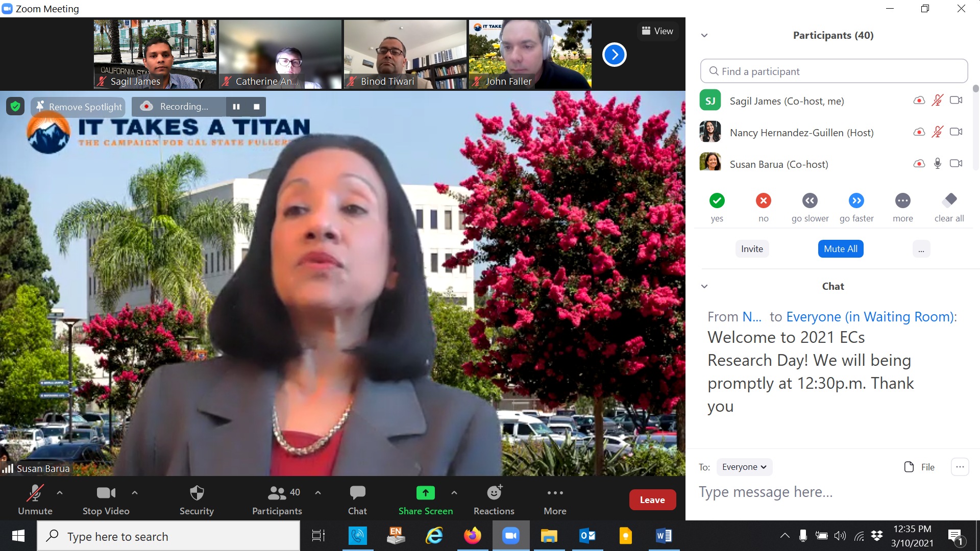
Task: Select Sagil James video thumbnail
Action: tap(155, 54)
